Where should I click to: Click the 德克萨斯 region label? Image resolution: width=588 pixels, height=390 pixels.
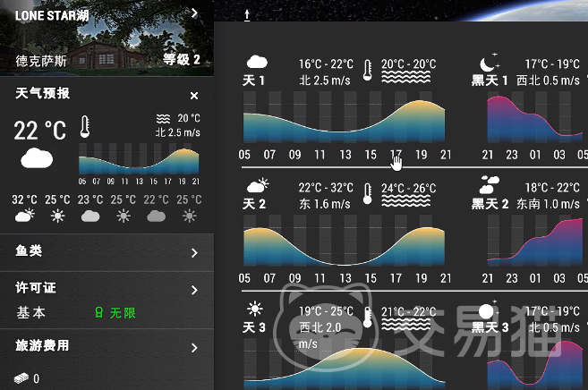(x=41, y=61)
